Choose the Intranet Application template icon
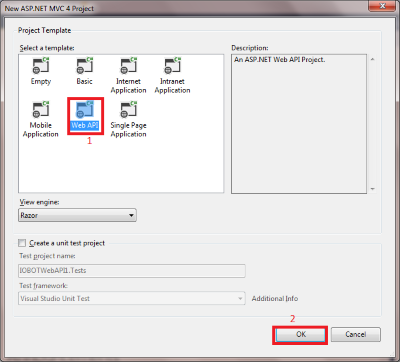400x362 pixels. (173, 66)
